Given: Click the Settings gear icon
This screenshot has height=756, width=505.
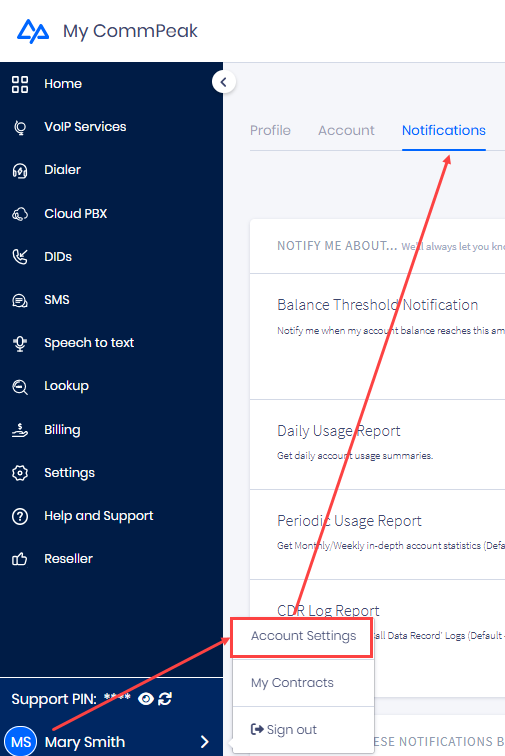Looking at the screenshot, I should (x=20, y=473).
